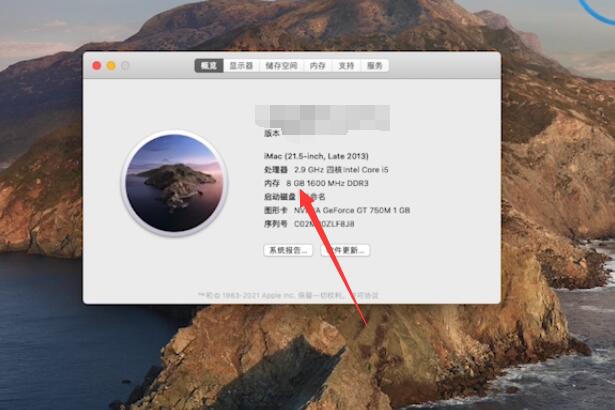This screenshot has width=615, height=410.
Task: Click the iMac (21.5-inch, Late 2013) text
Action: [x=316, y=156]
